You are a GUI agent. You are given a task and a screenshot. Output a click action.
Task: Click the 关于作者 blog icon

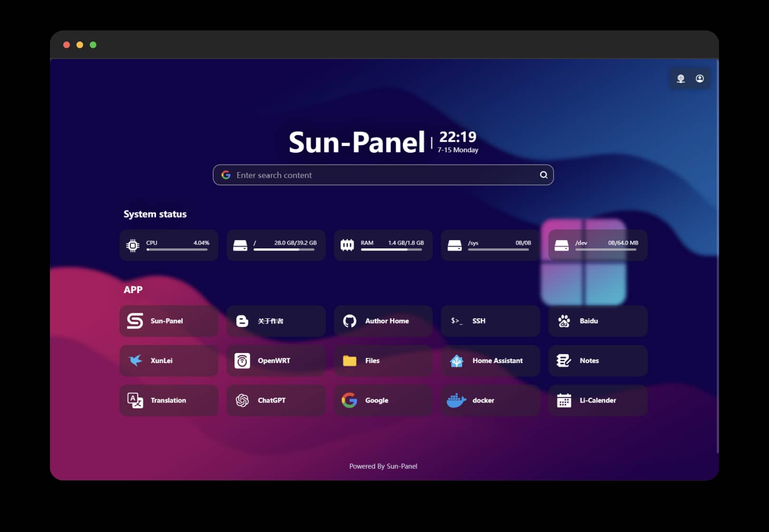click(x=242, y=321)
